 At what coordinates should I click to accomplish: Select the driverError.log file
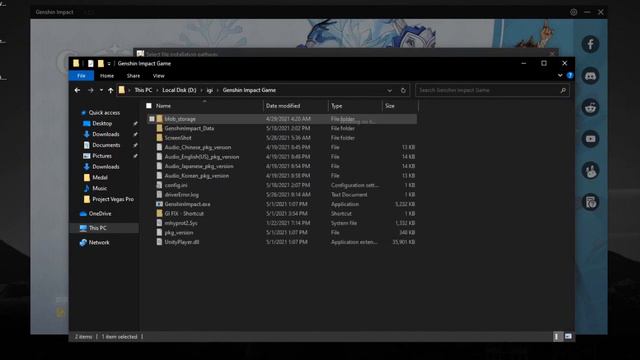point(182,195)
